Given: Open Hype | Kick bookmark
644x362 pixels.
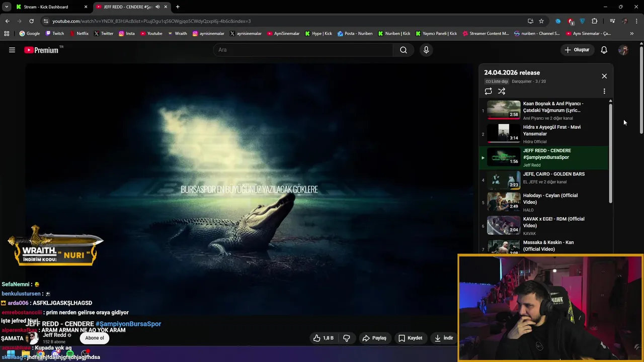Looking at the screenshot, I should pyautogui.click(x=318, y=34).
